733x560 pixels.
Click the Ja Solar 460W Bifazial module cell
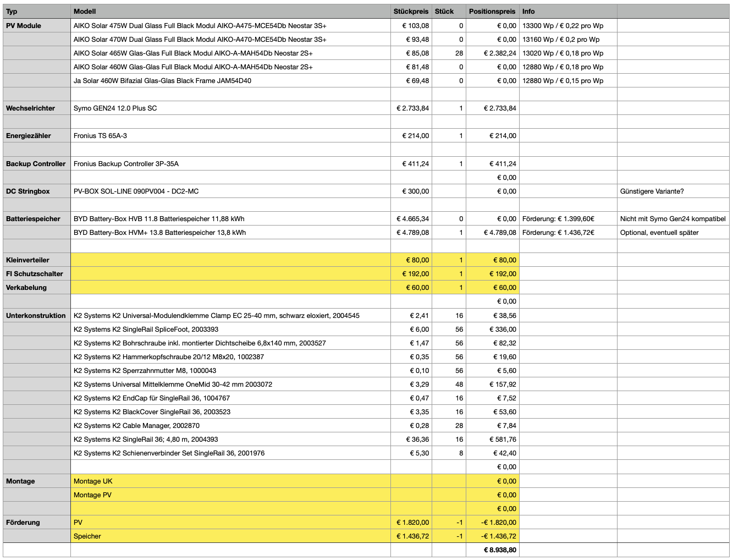click(230, 81)
